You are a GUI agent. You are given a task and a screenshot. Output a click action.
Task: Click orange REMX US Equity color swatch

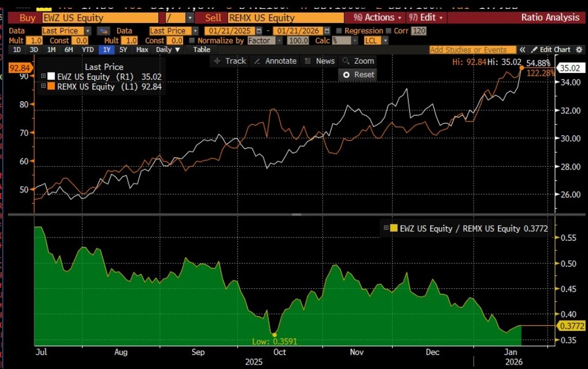(x=51, y=86)
